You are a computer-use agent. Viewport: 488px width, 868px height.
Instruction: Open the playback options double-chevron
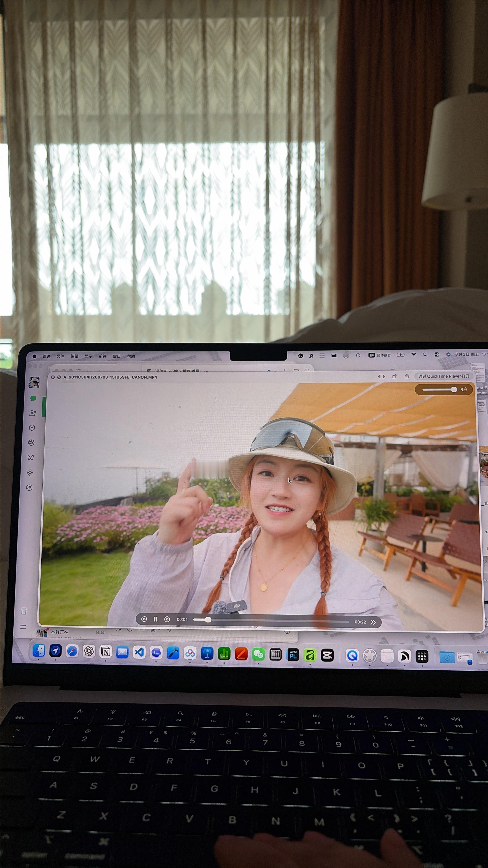373,622
